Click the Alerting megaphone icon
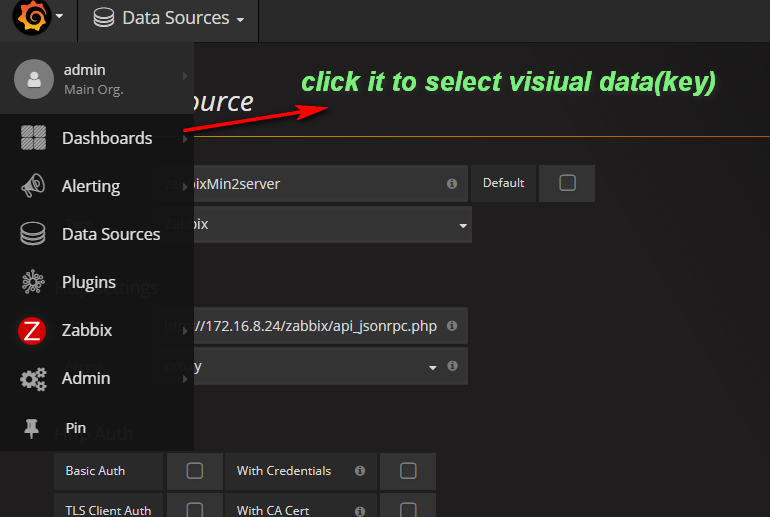Screen dimensions: 770x517 tap(33, 186)
